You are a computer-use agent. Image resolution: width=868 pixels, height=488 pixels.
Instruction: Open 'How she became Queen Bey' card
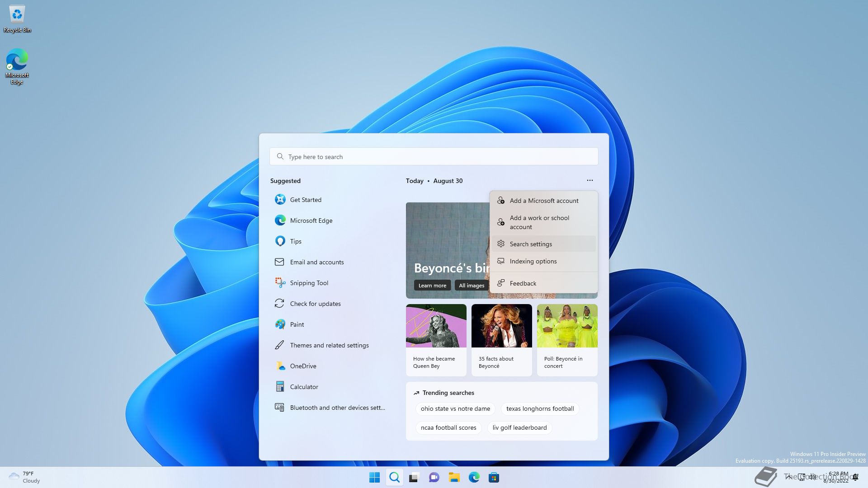coord(436,340)
